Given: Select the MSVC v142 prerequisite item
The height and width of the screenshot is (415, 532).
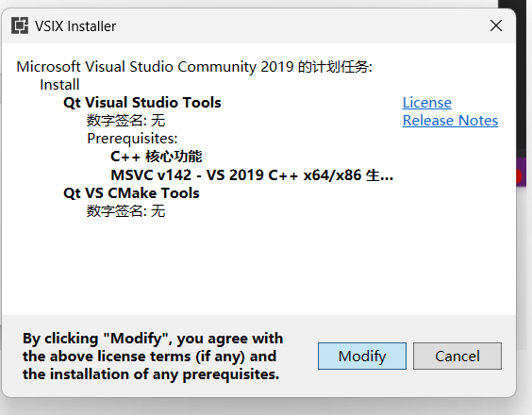Looking at the screenshot, I should [x=252, y=175].
